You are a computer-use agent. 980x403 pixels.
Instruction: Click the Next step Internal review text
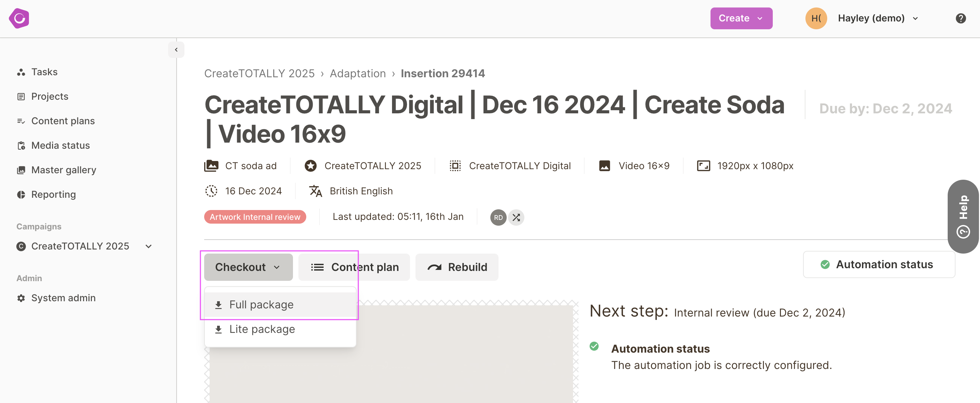[x=717, y=312]
